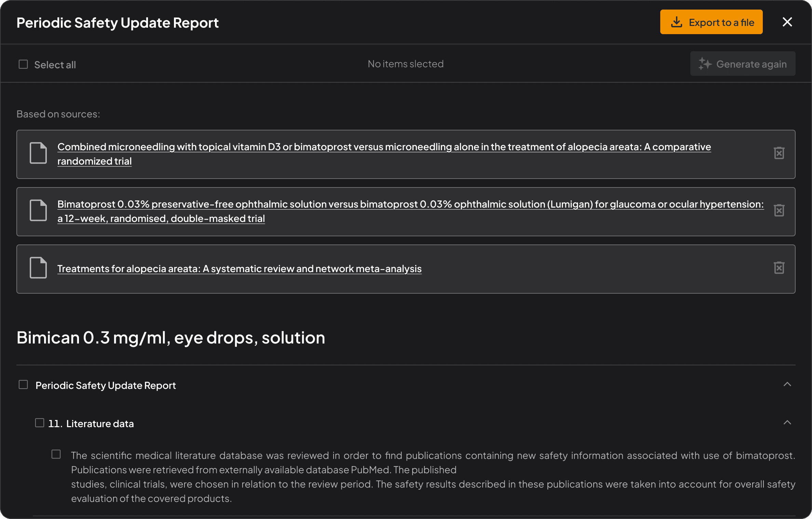Delete the microneedling trial source
The width and height of the screenshot is (812, 519).
tap(779, 153)
